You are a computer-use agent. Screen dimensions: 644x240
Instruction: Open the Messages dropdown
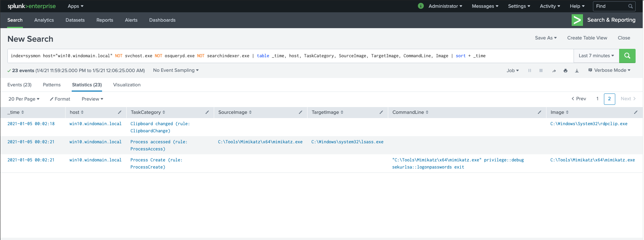coord(485,6)
